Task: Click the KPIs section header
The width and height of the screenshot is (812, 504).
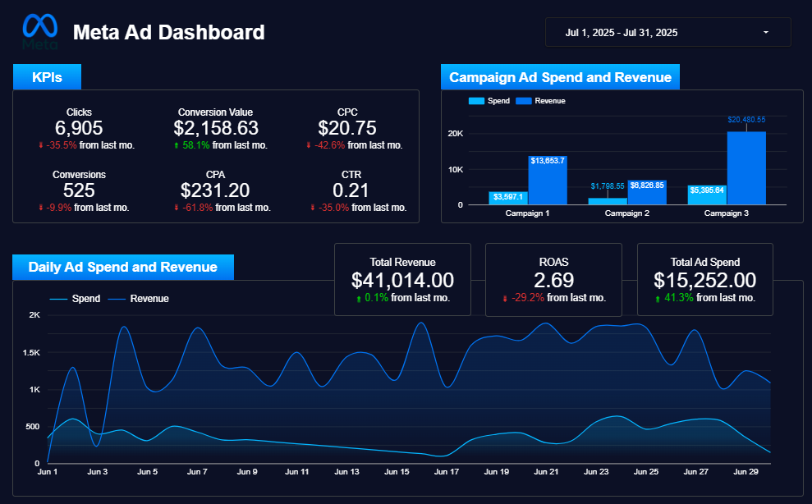Action: [x=47, y=77]
